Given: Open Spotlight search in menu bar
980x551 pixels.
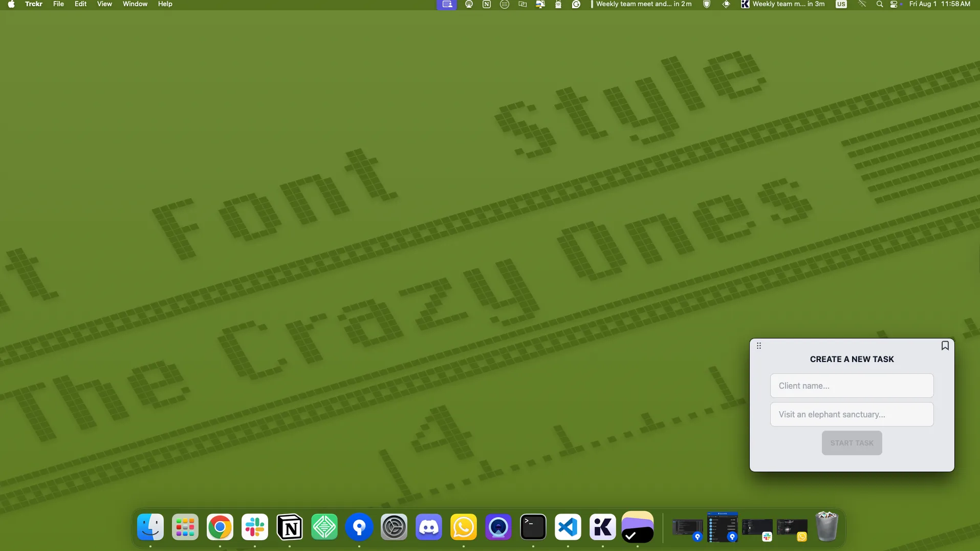Looking at the screenshot, I should click(879, 4).
